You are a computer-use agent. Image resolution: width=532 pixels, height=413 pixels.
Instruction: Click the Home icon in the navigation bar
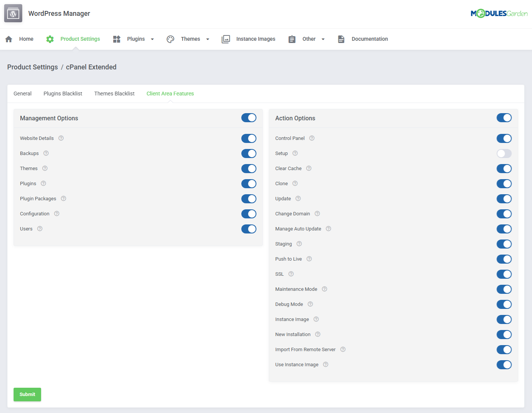(8, 39)
